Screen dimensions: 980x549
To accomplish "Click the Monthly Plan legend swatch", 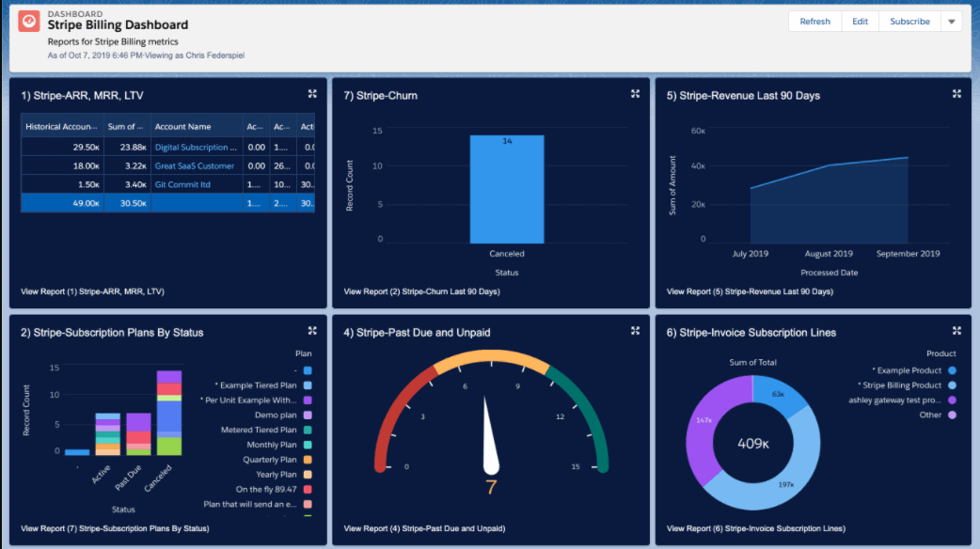I will (308, 446).
